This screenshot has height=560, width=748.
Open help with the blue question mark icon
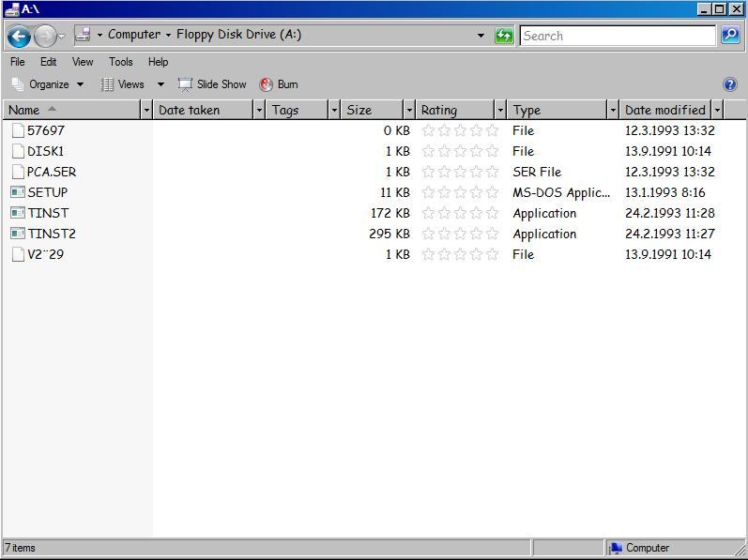730,84
